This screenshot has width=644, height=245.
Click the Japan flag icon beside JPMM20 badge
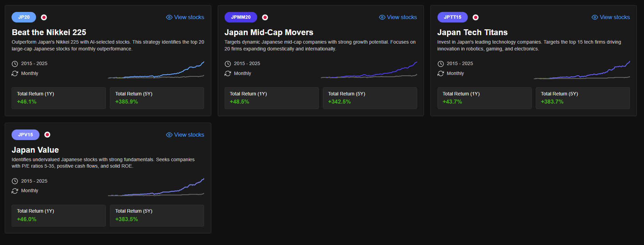[265, 17]
